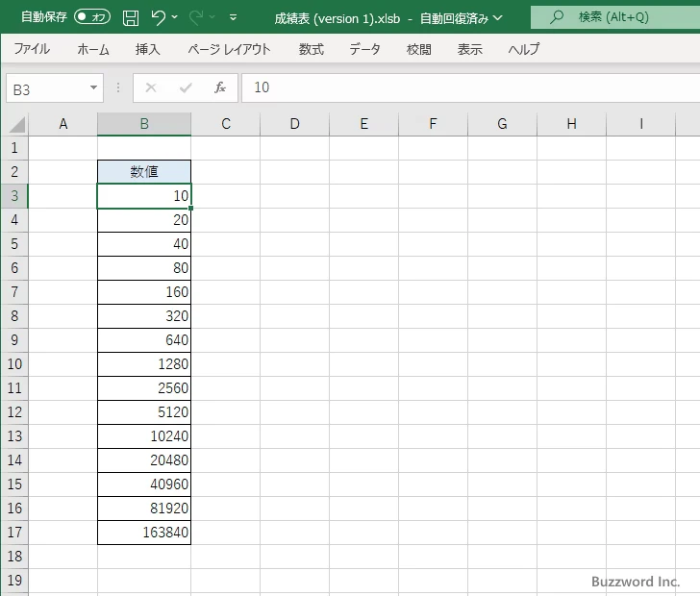
Task: Focus the 検索 (Alt+Q) search box
Action: (615, 17)
